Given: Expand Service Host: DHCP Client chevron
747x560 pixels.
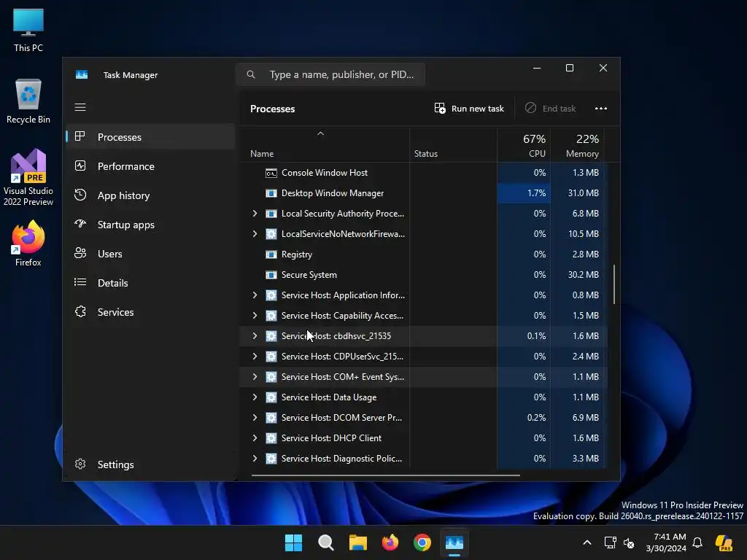Looking at the screenshot, I should pyautogui.click(x=255, y=438).
